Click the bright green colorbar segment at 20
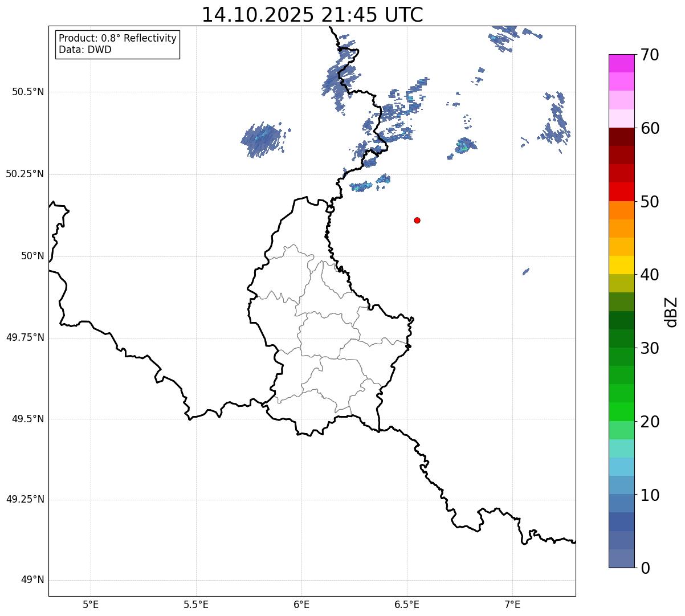This screenshot has height=616, width=685. [622, 411]
